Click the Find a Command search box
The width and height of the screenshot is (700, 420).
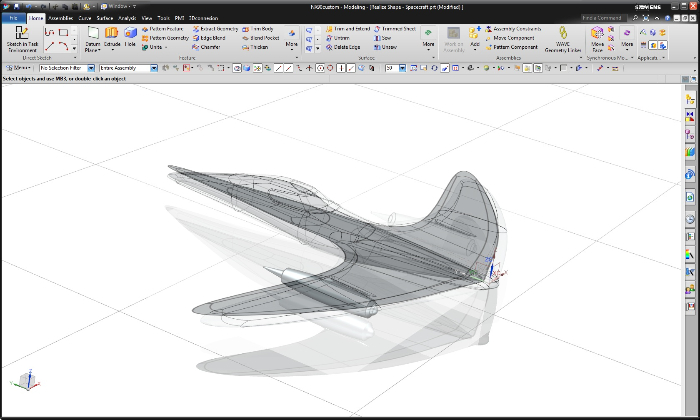pyautogui.click(x=603, y=18)
